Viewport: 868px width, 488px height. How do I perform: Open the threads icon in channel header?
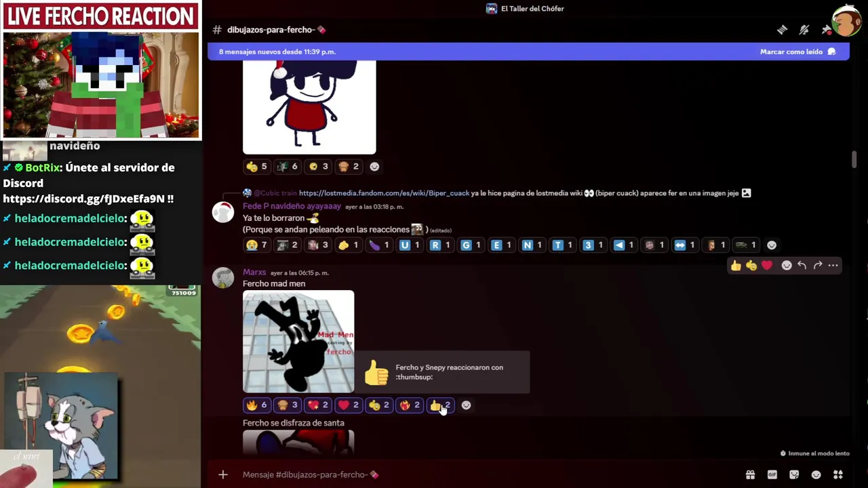pos(782,30)
